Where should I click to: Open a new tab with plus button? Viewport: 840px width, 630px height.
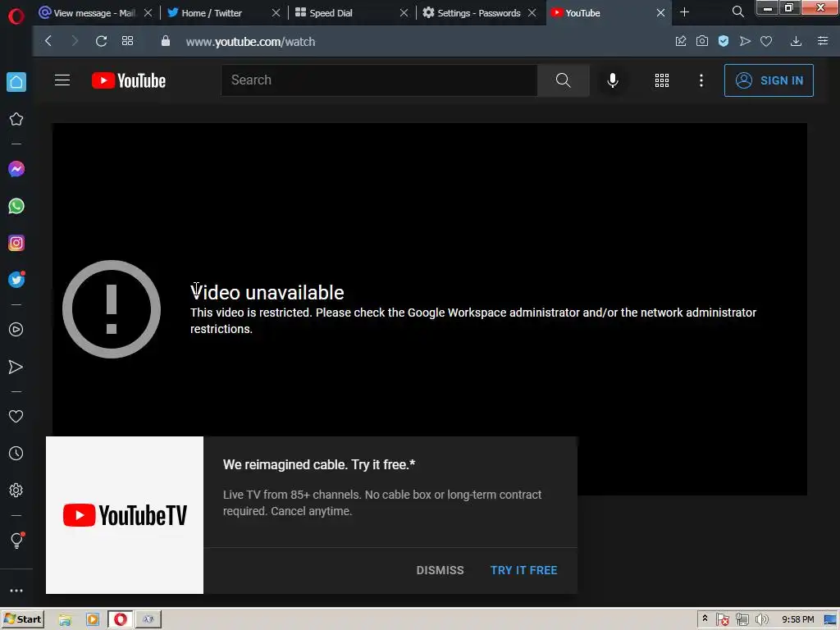point(684,11)
